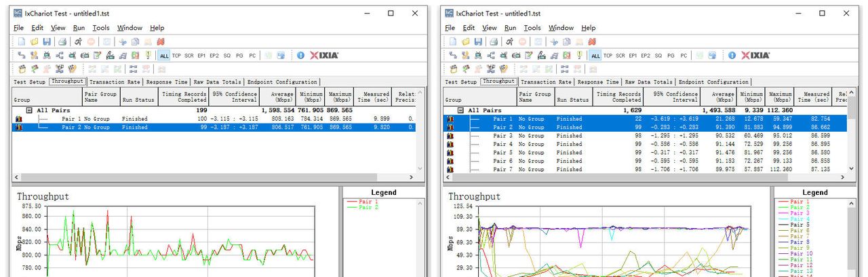The width and height of the screenshot is (868, 277).
Task: Click the Average (Mbps) column header, right window
Action: [718, 97]
